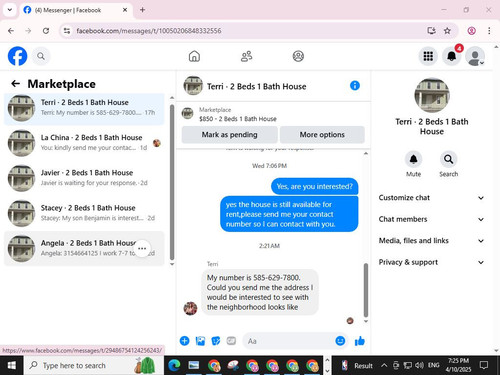Click install app icon in address bar
This screenshot has height=375, width=500.
click(431, 31)
